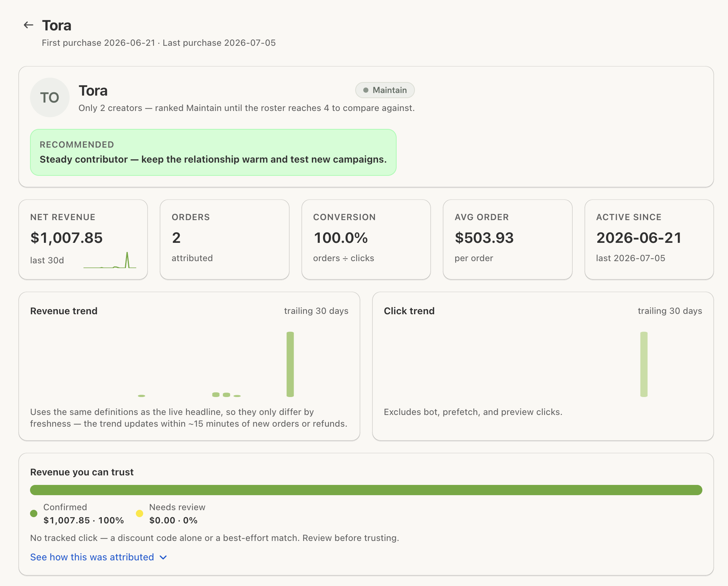
Task: Click the Net Revenue sparkline chart
Action: tap(110, 260)
